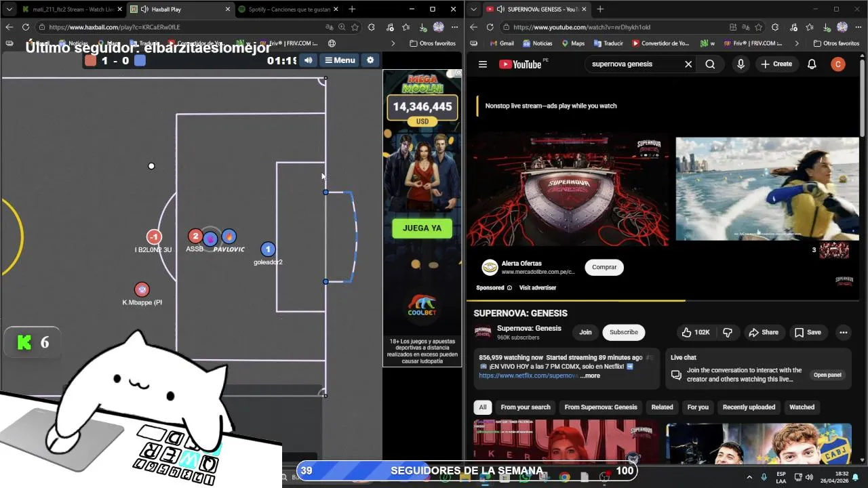The width and height of the screenshot is (868, 488).
Task: Open the live chat panel
Action: pos(827,375)
